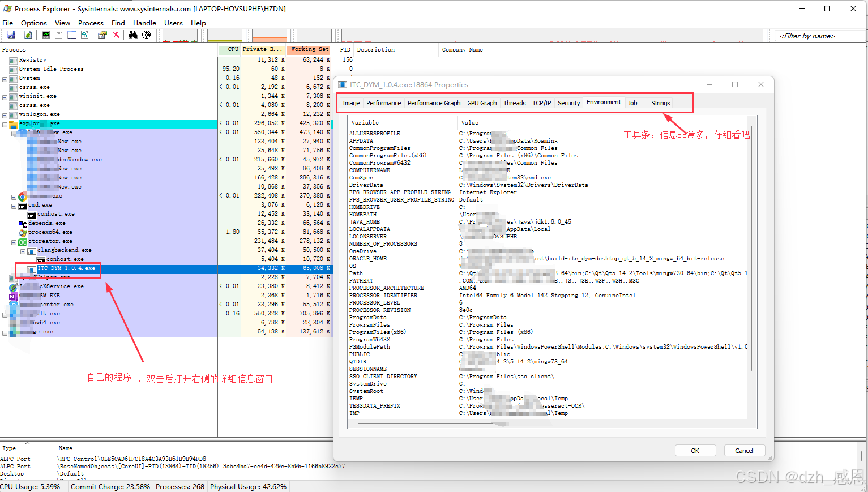Viewport: 868px width, 492px height.
Task: Click the Refresh Now toolbar icon
Action: (x=28, y=35)
